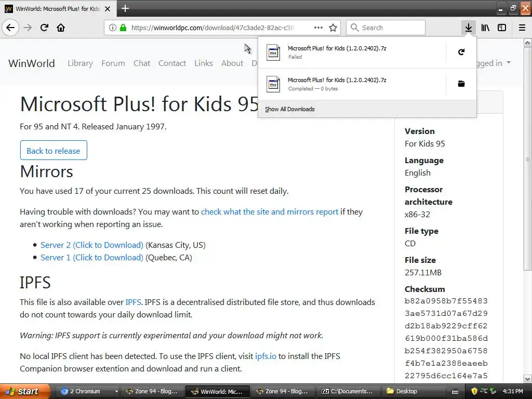This screenshot has width=532, height=399.
Task: Open containing folder of completed download
Action: pos(461,84)
